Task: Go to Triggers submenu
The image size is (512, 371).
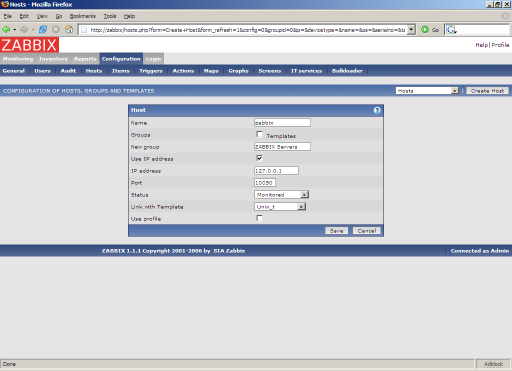Action: pyautogui.click(x=151, y=71)
